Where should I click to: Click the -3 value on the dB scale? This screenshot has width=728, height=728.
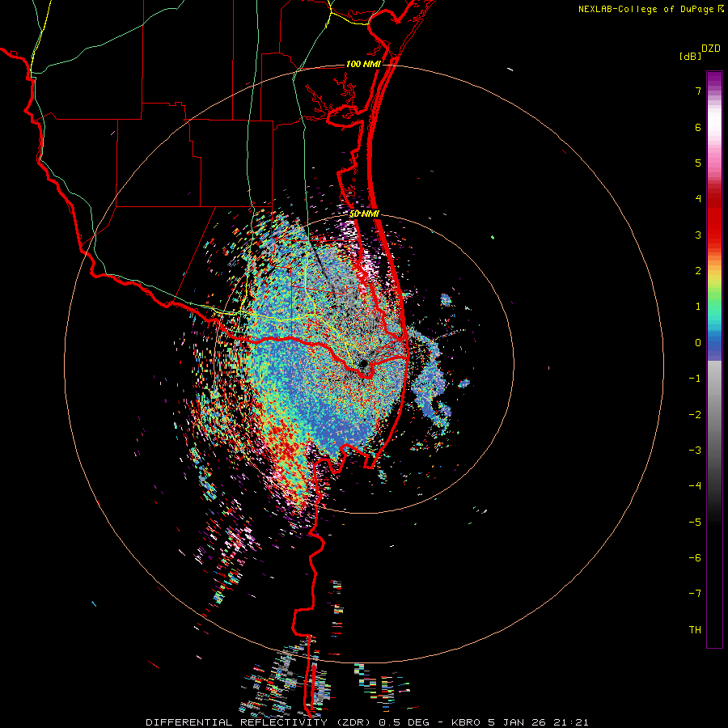pos(695,451)
